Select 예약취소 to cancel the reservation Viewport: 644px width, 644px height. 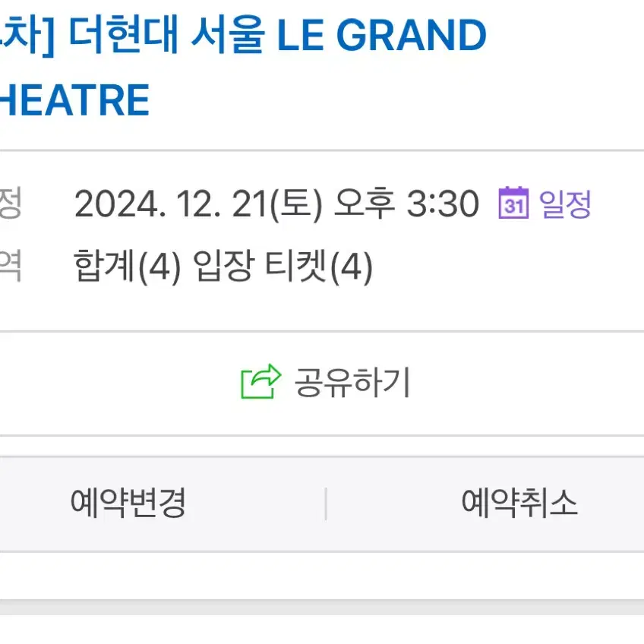pos(519,503)
